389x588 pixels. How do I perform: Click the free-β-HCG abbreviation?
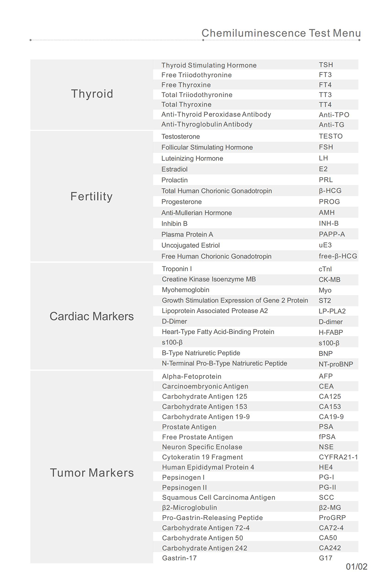pos(338,256)
